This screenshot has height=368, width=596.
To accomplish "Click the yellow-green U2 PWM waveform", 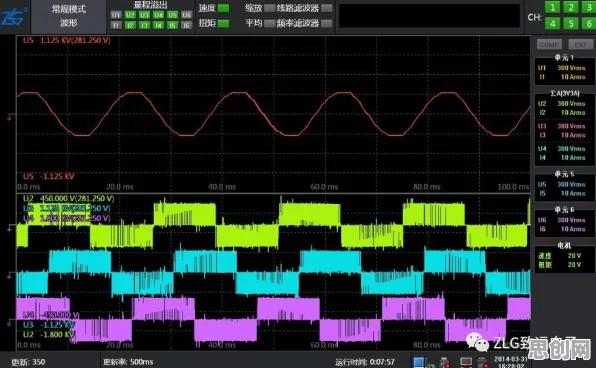I will pos(274,224).
